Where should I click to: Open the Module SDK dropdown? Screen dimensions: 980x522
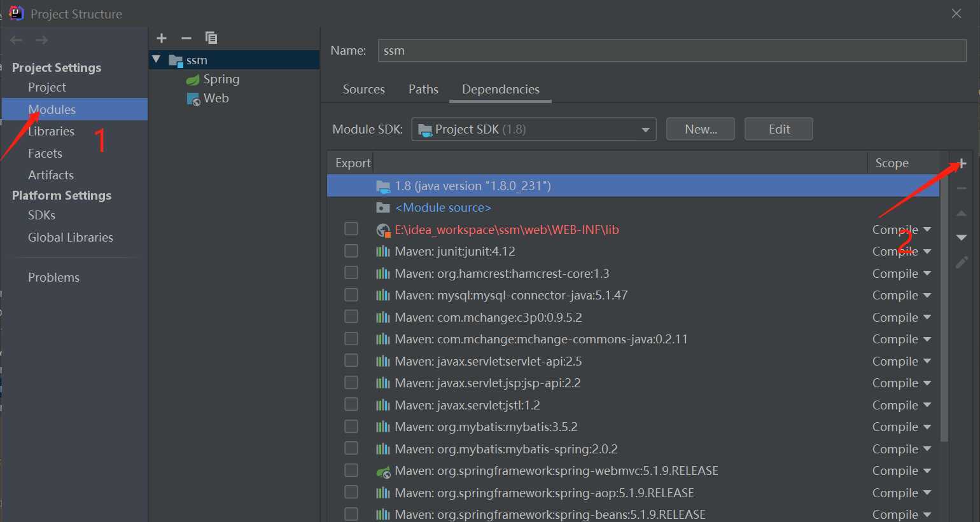tap(534, 130)
